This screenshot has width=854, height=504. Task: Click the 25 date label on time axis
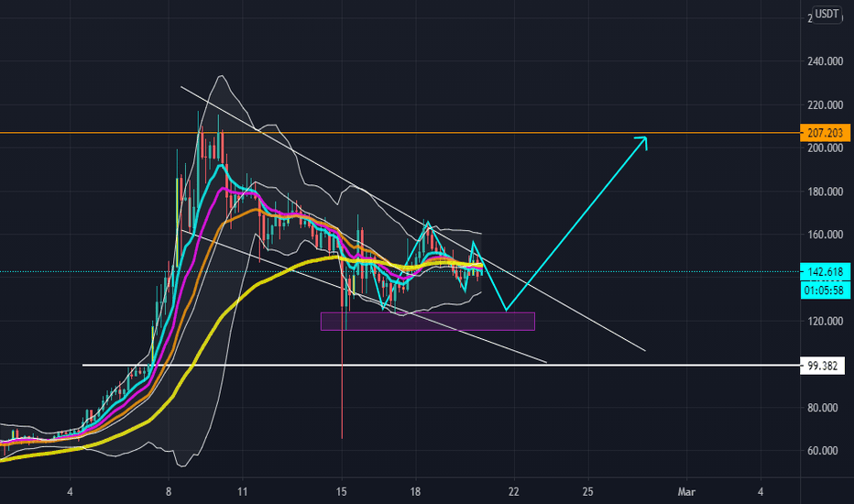[x=587, y=492]
